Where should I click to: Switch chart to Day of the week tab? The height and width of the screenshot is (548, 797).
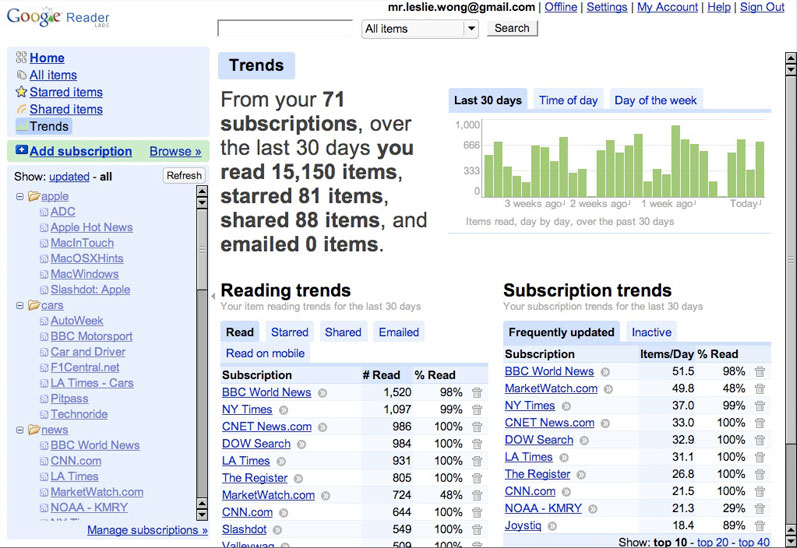[x=656, y=100]
